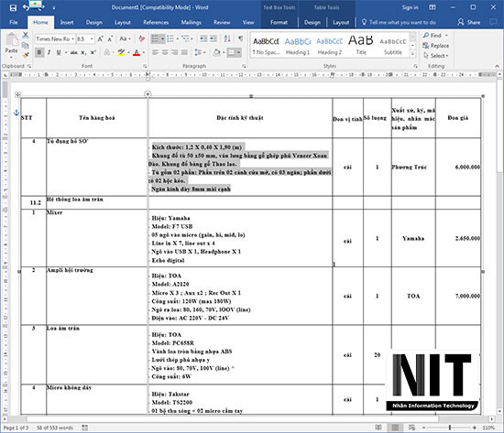Select the Format Painter brush

point(26,55)
